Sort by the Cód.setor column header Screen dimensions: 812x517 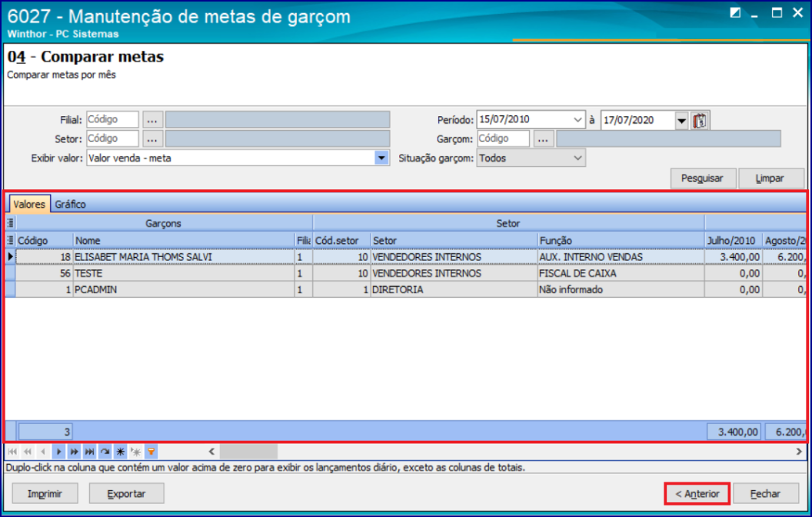pyautogui.click(x=341, y=240)
